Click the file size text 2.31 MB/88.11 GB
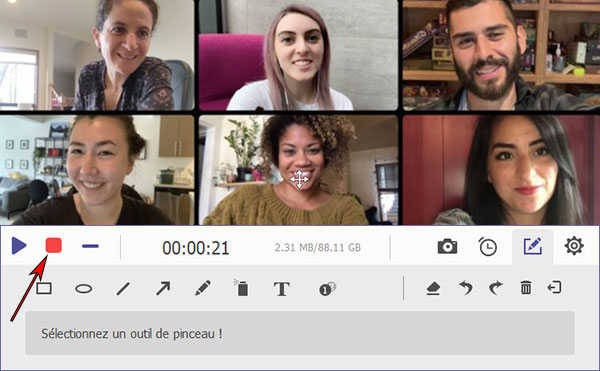The height and width of the screenshot is (371, 600). (318, 248)
